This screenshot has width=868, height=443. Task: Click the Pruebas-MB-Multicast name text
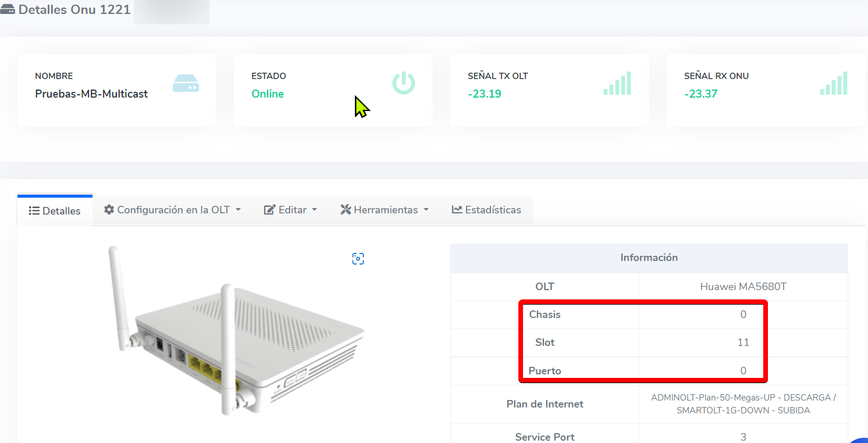pos(91,94)
